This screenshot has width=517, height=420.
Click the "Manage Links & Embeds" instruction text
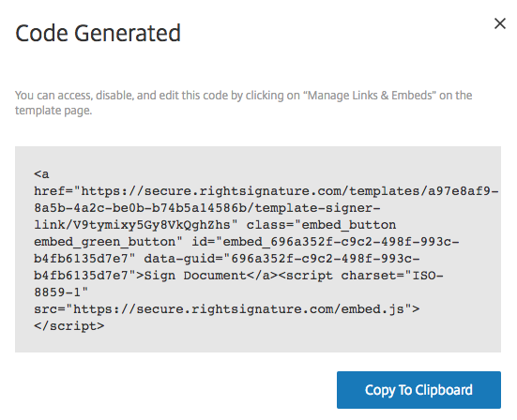(370, 96)
